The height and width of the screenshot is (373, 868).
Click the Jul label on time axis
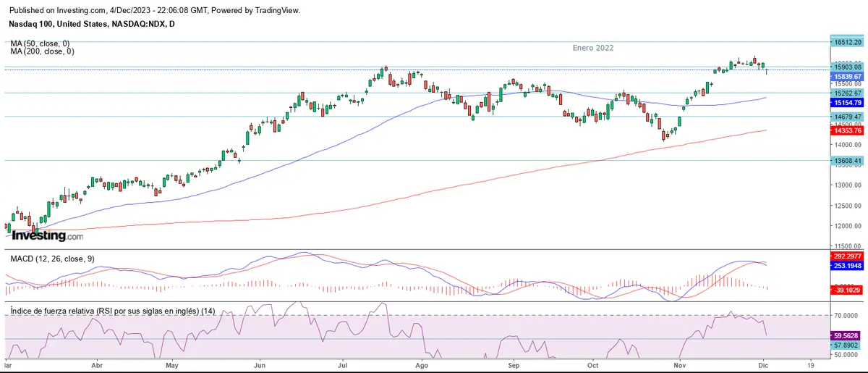[339, 366]
